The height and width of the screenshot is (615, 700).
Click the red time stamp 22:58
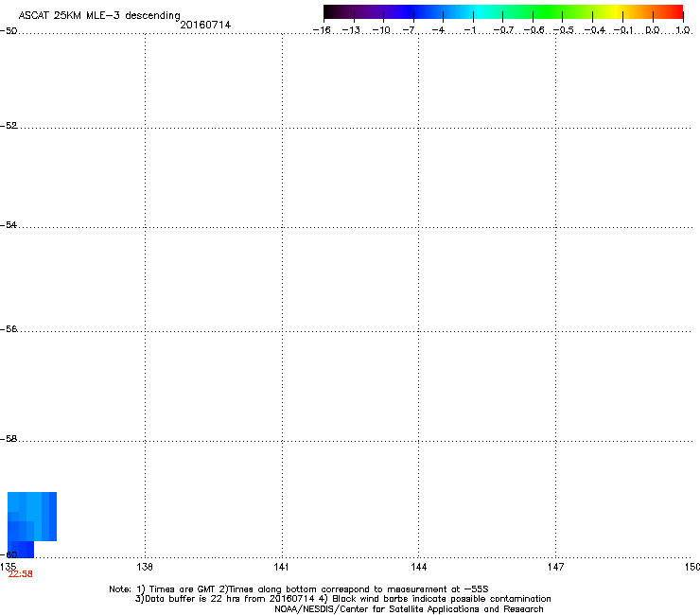[x=20, y=574]
